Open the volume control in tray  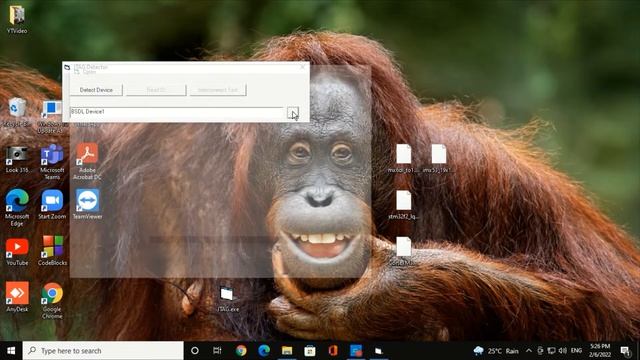[x=562, y=351]
